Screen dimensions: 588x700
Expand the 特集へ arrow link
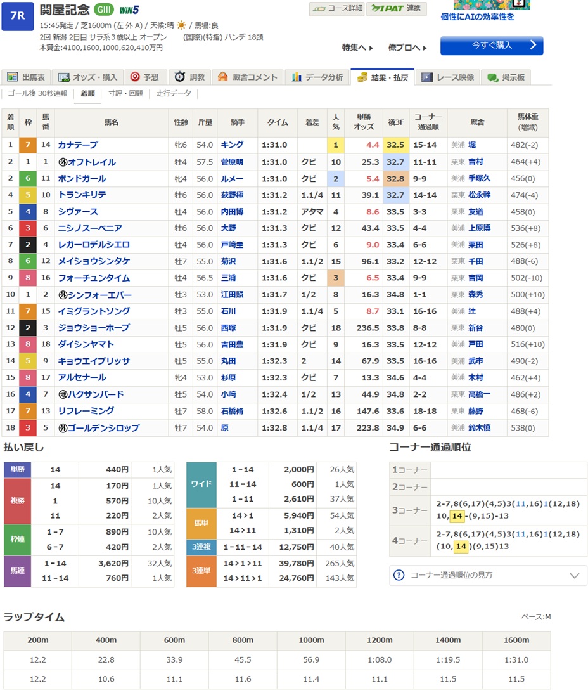pyautogui.click(x=358, y=48)
